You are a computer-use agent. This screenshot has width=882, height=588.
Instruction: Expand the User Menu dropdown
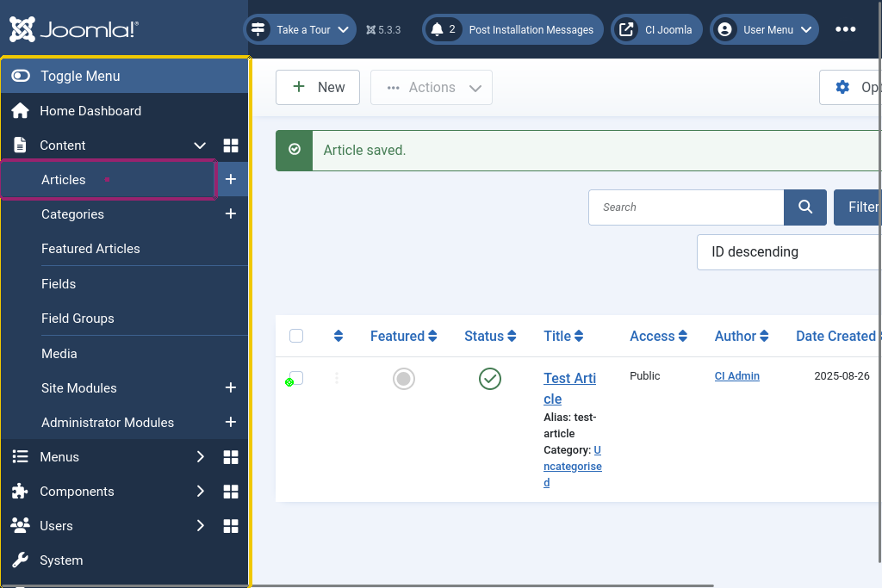pos(765,29)
